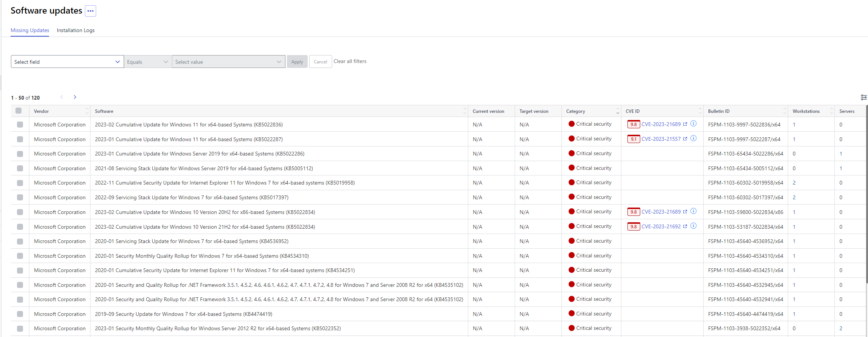This screenshot has width=868, height=337.
Task: Open the Select field dropdown
Action: pyautogui.click(x=67, y=62)
